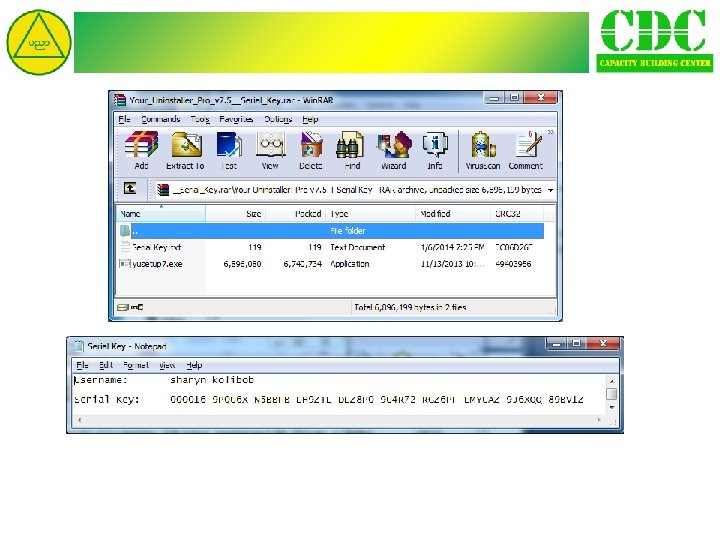Show hidden toolbar items chevron in WinRAR
The width and height of the screenshot is (720, 540).
(551, 132)
